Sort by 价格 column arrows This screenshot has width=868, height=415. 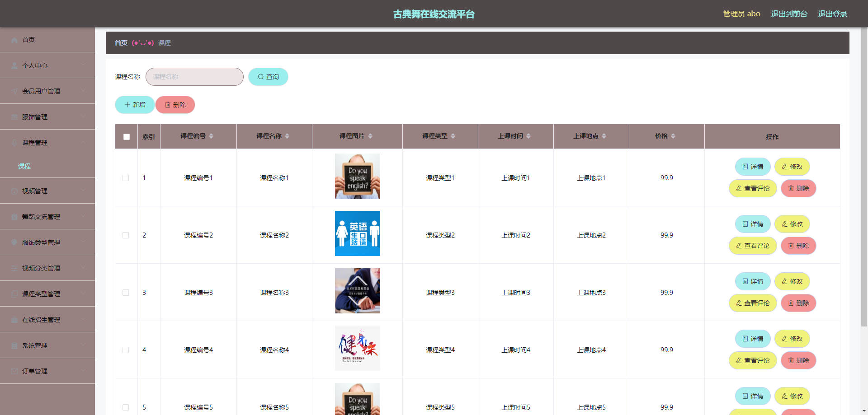click(673, 136)
